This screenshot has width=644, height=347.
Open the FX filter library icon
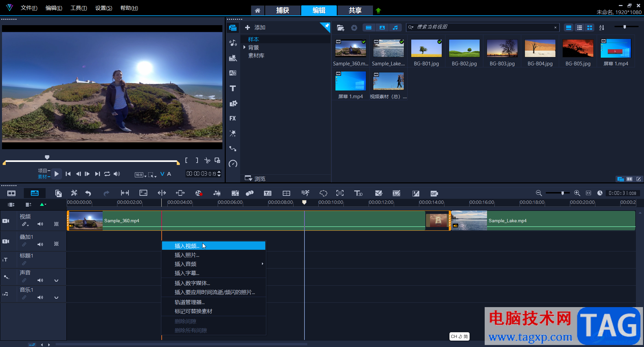pyautogui.click(x=233, y=118)
